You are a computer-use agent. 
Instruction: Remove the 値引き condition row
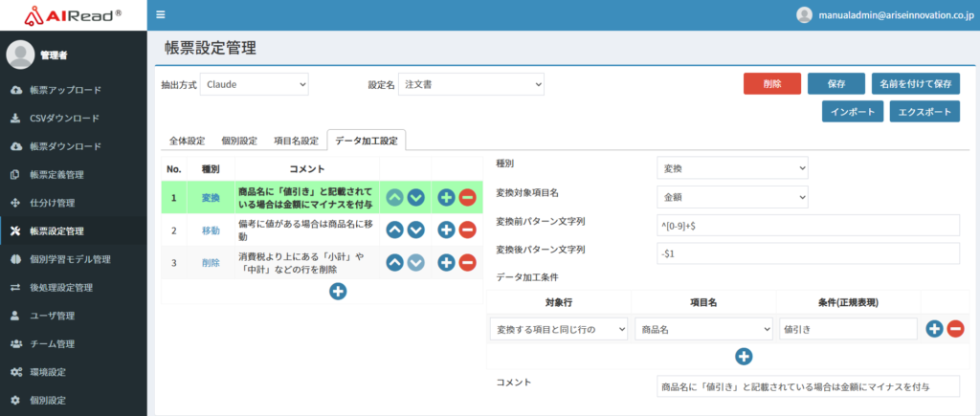(956, 329)
